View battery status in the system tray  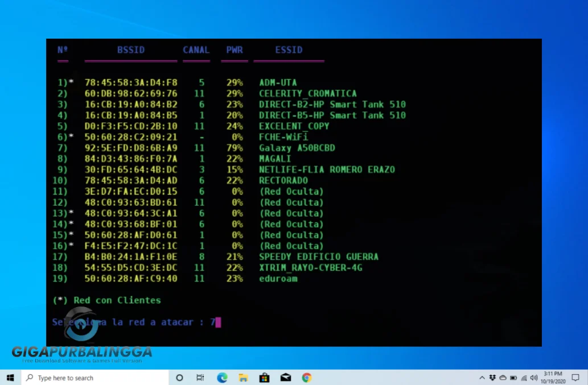(x=512, y=377)
